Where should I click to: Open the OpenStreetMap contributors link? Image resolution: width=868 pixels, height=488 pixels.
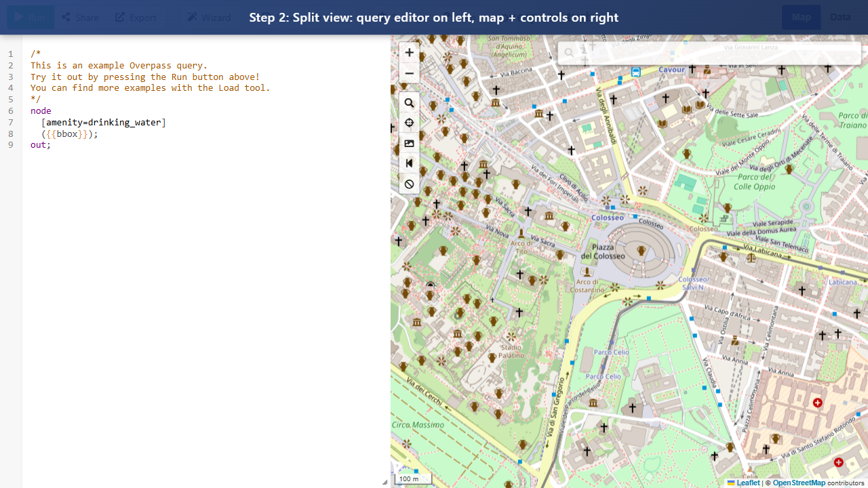[x=799, y=483]
